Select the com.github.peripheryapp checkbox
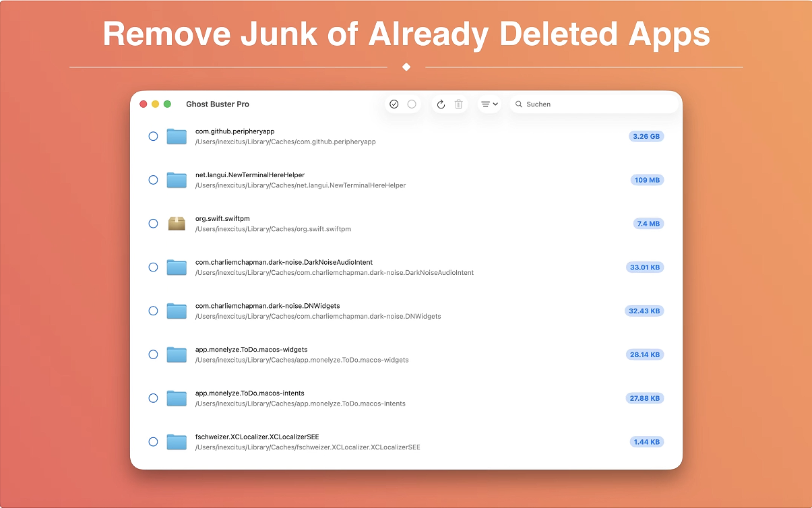The width and height of the screenshot is (812, 508). (153, 136)
